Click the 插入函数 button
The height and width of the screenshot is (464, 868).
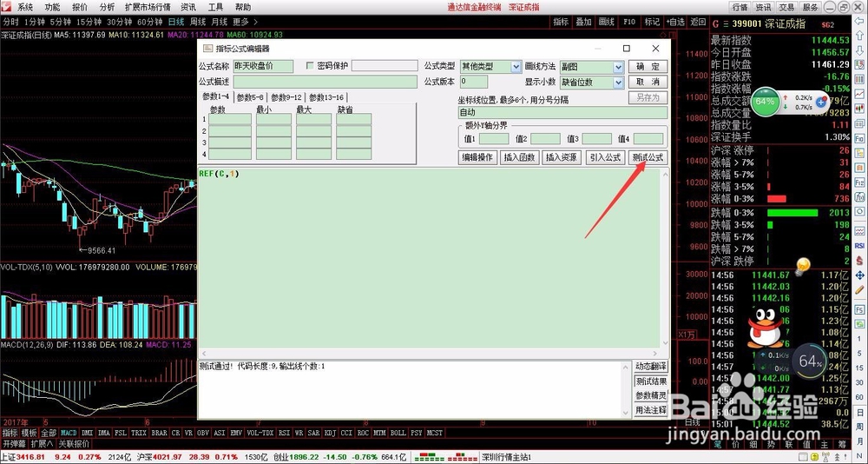519,157
